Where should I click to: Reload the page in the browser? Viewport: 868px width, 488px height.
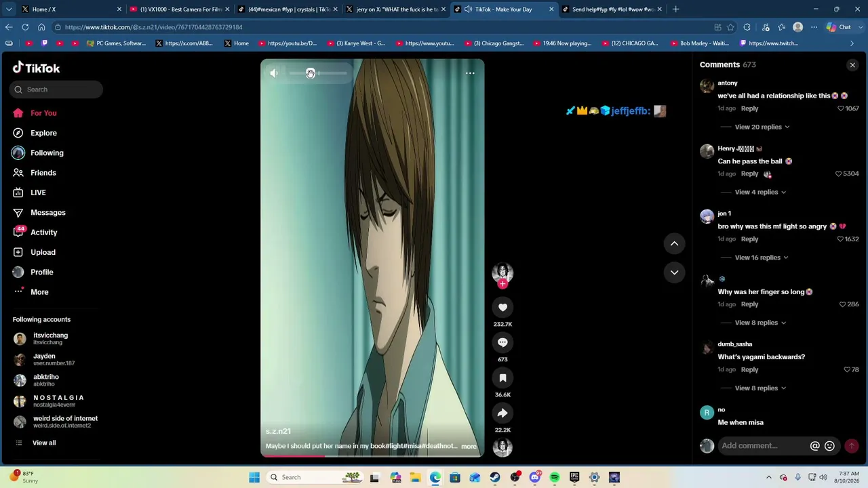click(x=25, y=27)
